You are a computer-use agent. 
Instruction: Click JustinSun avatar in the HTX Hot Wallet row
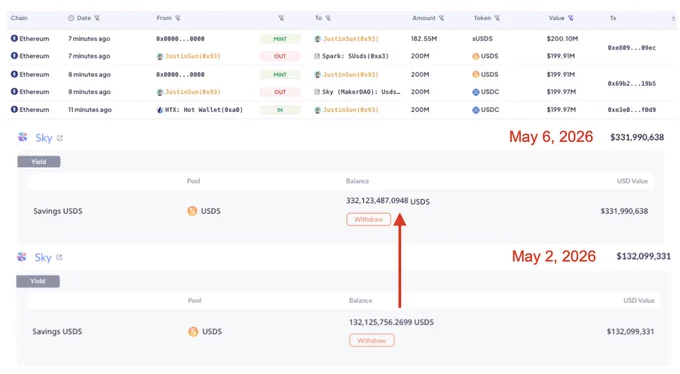click(317, 110)
